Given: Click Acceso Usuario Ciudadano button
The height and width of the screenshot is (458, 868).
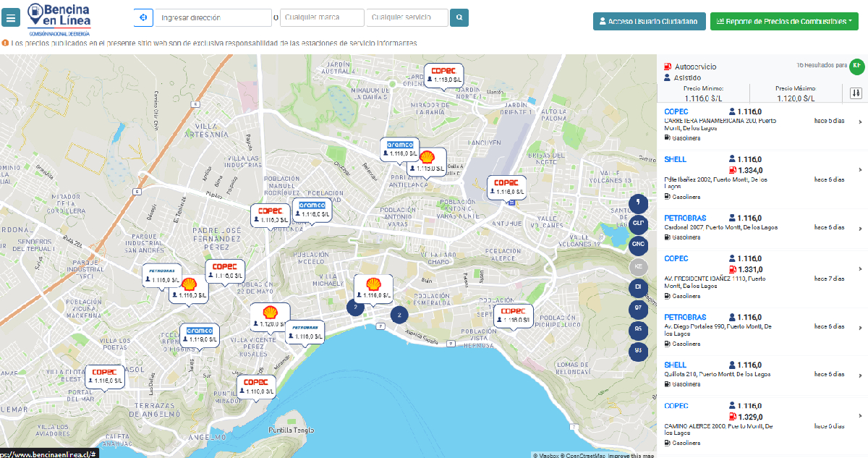Looking at the screenshot, I should pos(649,22).
